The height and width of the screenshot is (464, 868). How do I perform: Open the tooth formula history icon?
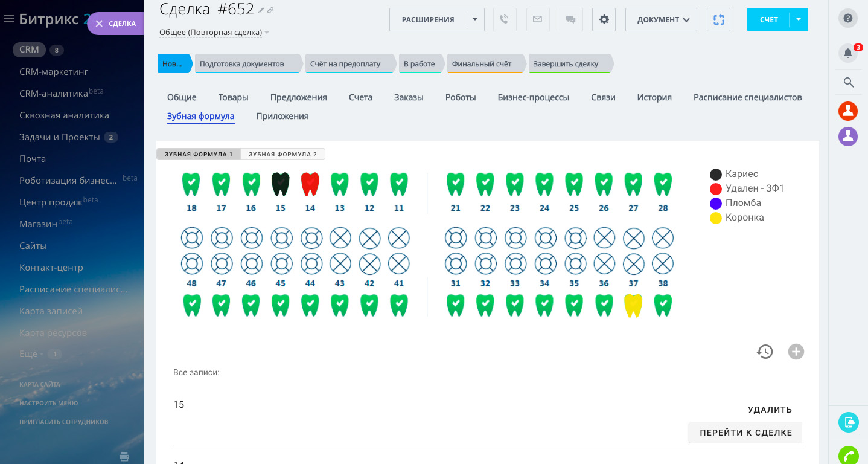click(765, 352)
